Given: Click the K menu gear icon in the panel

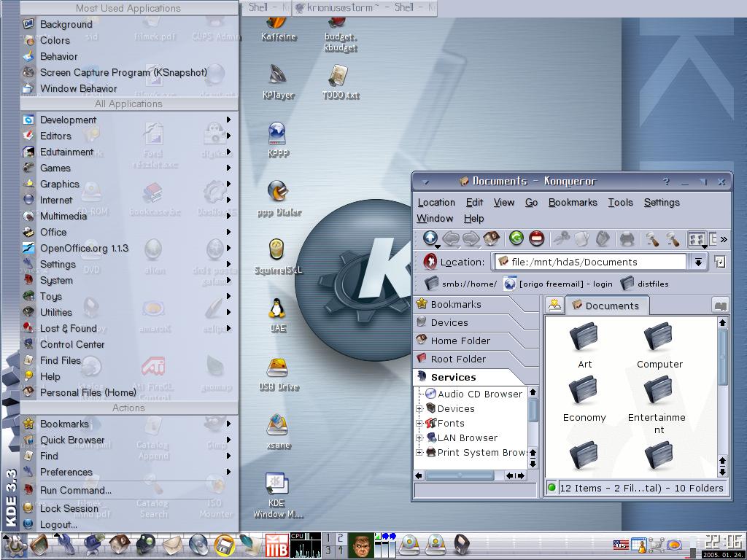Looking at the screenshot, I should point(14,545).
